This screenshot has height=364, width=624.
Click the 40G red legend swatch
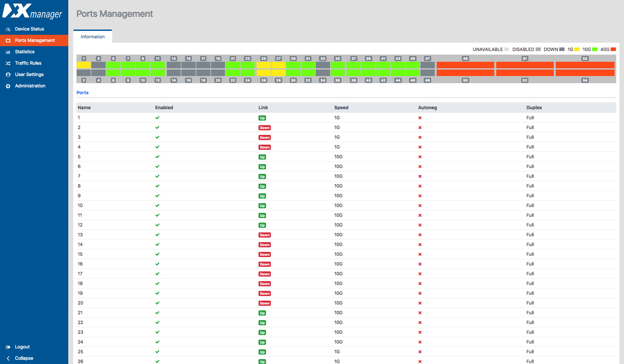coord(613,49)
